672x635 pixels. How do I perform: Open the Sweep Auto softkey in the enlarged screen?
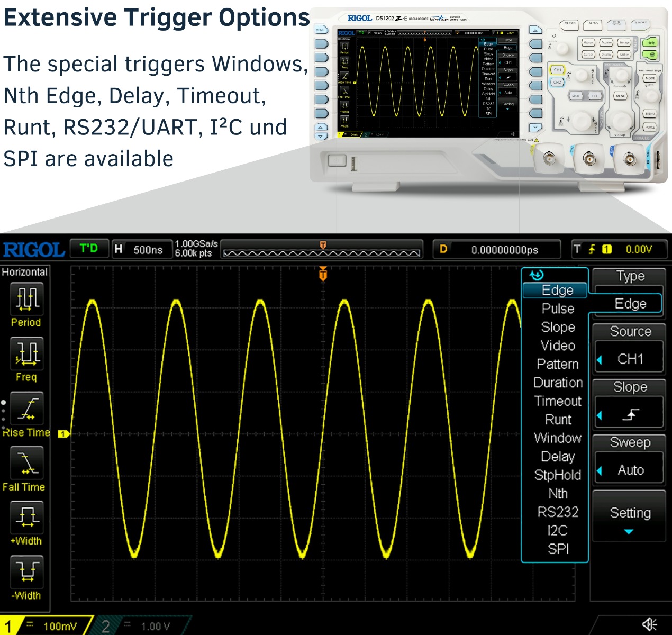click(629, 459)
